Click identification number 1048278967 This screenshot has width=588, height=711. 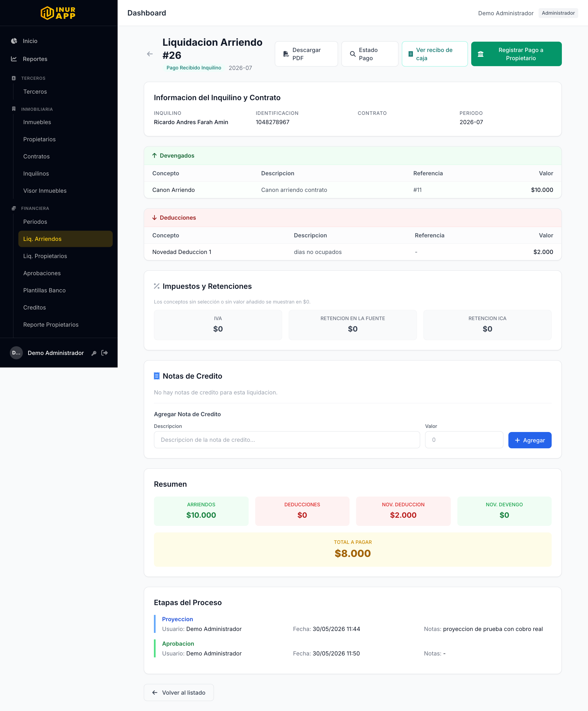point(272,122)
